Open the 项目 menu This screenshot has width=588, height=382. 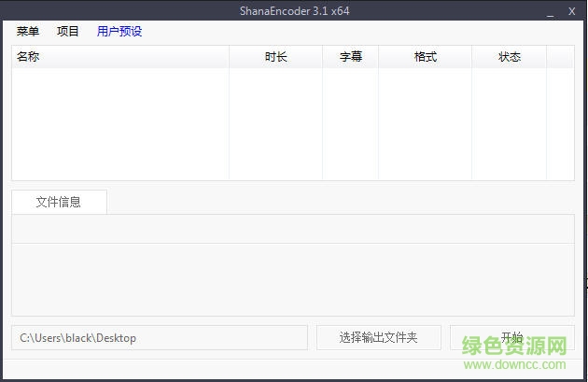[68, 31]
